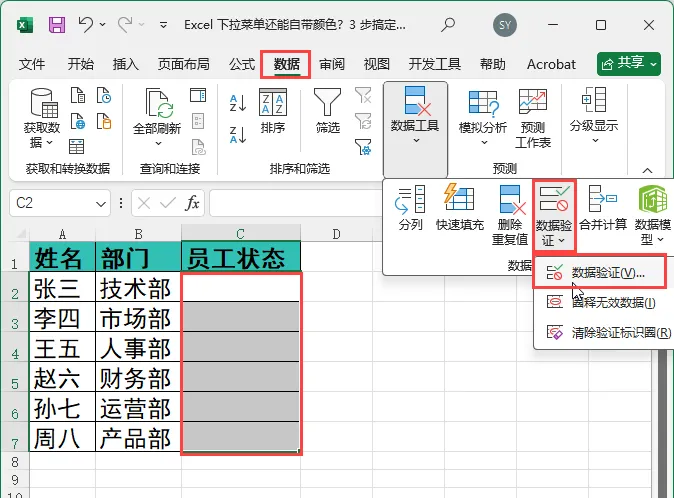Image resolution: width=674 pixels, height=498 pixels.
Task: Click the 分列 text-to-columns icon
Action: [x=411, y=208]
